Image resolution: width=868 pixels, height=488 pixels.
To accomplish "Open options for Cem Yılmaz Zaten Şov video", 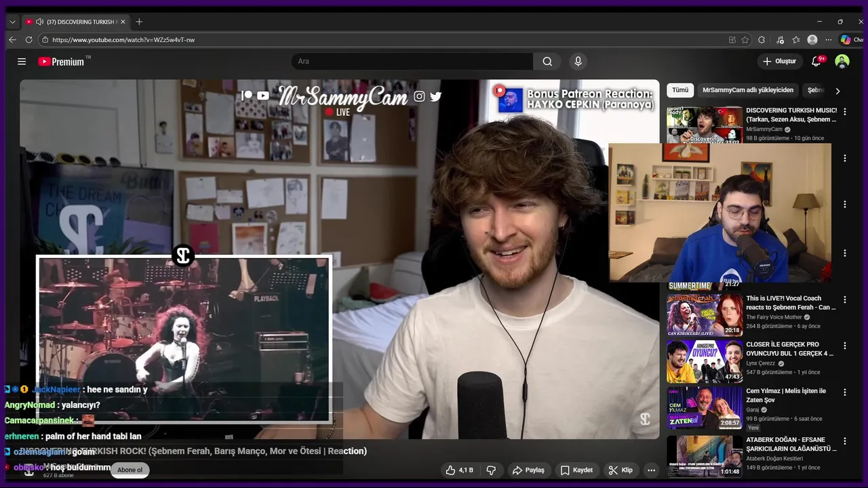I will 845,392.
